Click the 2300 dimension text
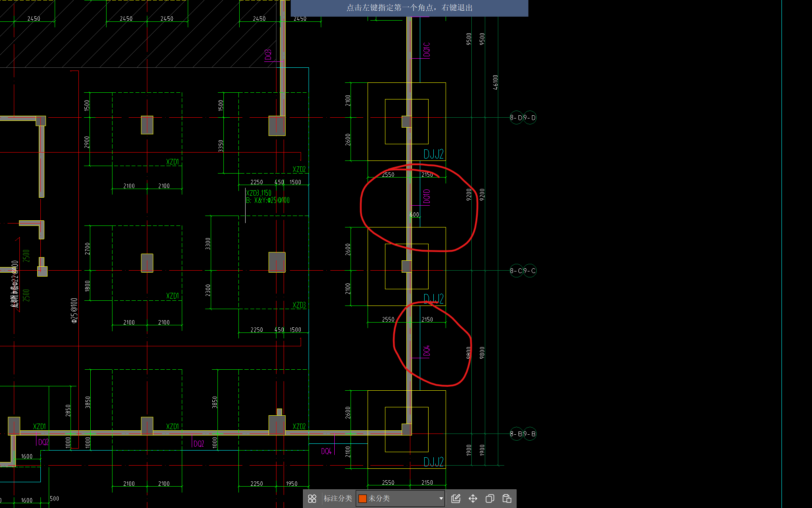The width and height of the screenshot is (812, 508). (208, 290)
